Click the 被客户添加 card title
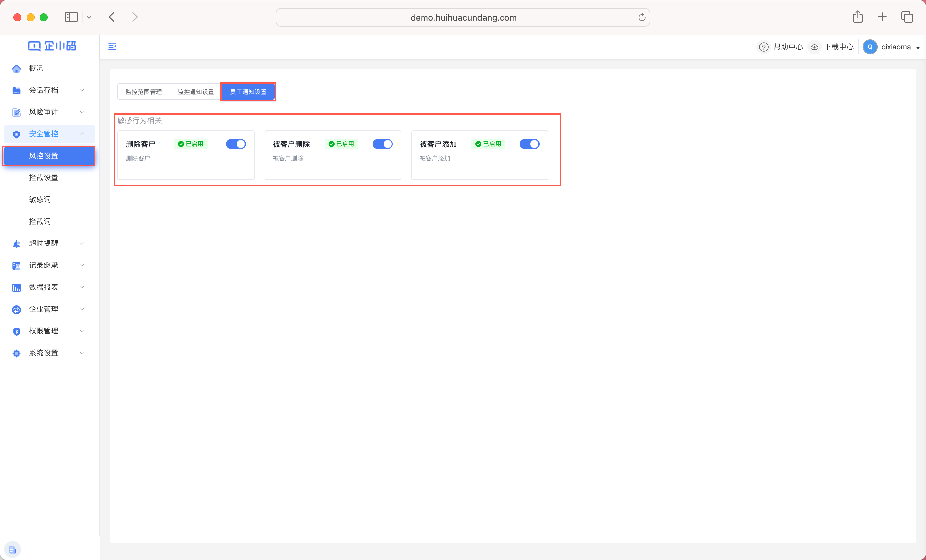 click(x=438, y=144)
